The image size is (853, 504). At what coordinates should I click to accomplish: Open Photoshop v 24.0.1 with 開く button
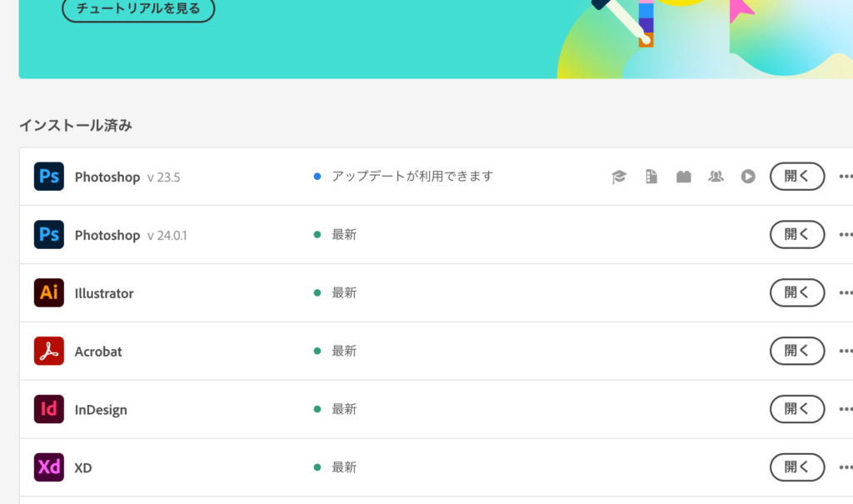797,235
